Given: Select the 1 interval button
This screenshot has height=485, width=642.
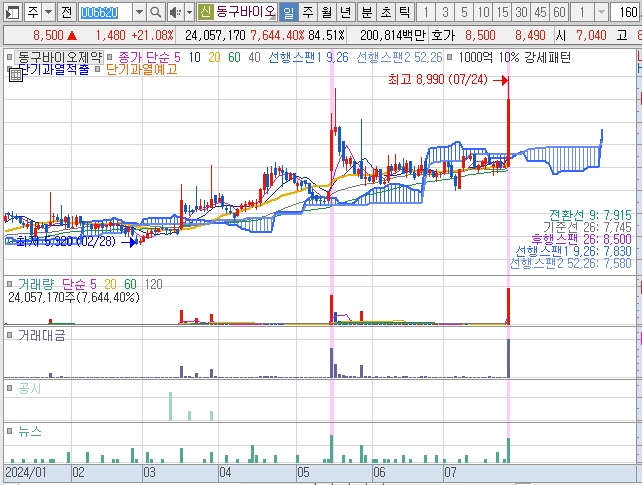Looking at the screenshot, I should coord(426,12).
